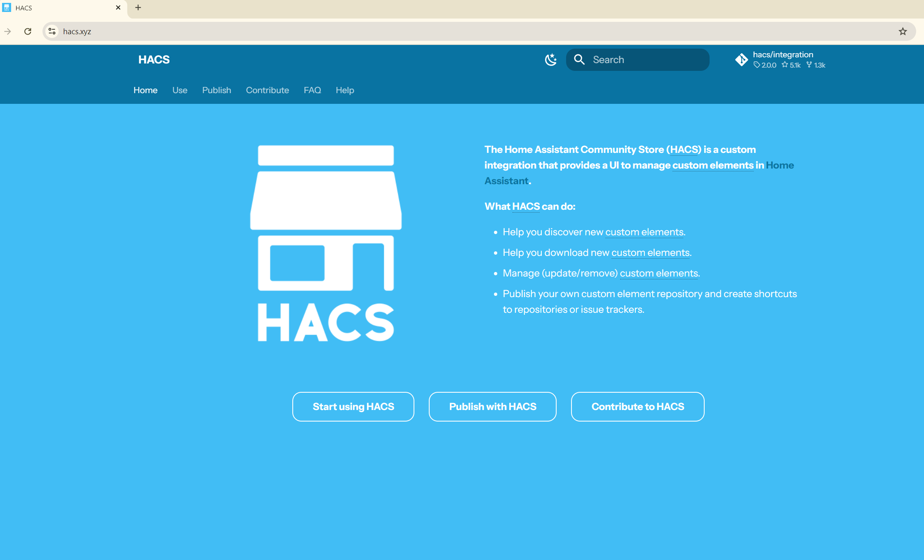This screenshot has width=924, height=560.
Task: Close the HACS browser tab
Action: 118,7
